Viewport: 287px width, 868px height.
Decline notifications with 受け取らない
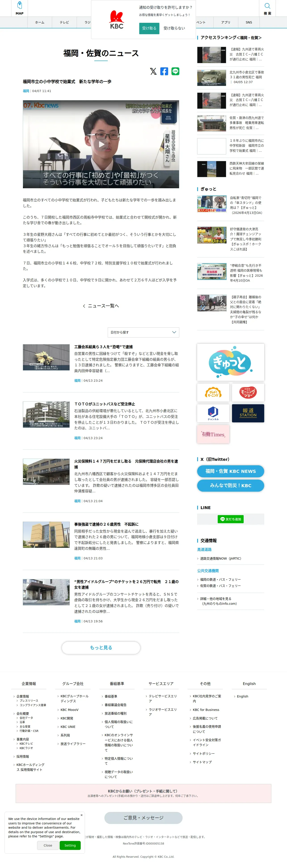pyautogui.click(x=174, y=28)
